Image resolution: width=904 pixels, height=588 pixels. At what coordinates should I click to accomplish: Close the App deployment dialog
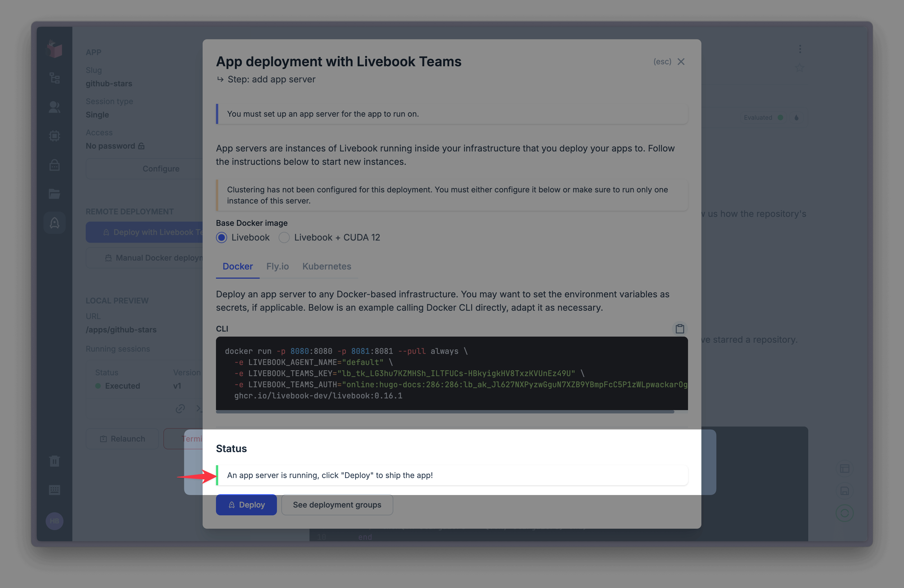[x=681, y=62]
